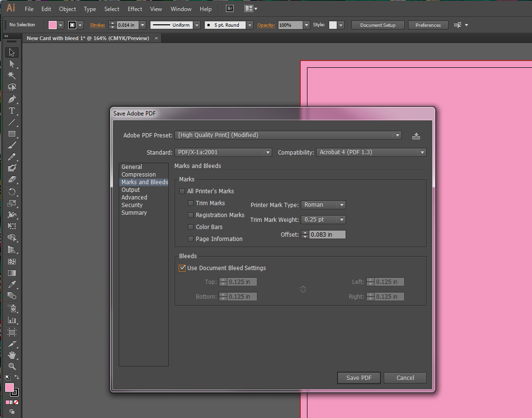The height and width of the screenshot is (418, 532).
Task: Click the Save Preset icon
Action: pyautogui.click(x=416, y=136)
